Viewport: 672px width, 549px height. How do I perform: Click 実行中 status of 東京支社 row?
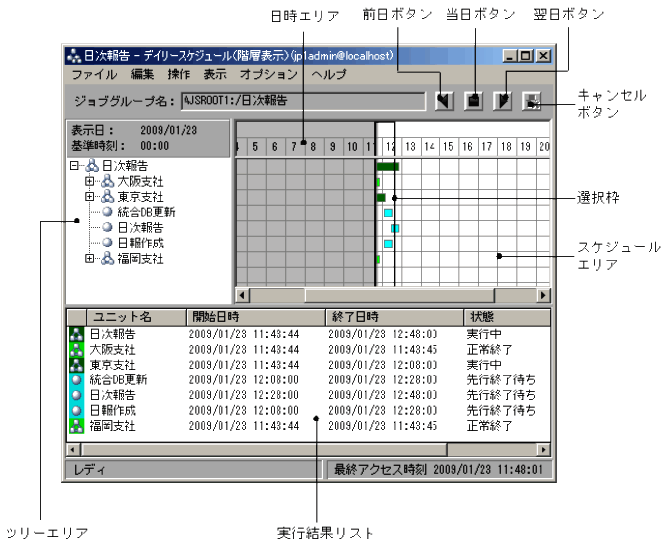click(x=484, y=365)
